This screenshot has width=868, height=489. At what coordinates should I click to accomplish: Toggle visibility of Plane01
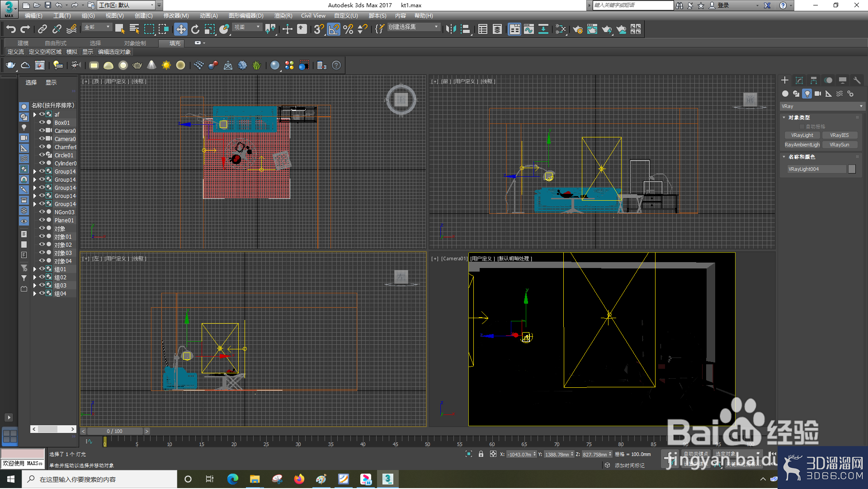pyautogui.click(x=42, y=220)
